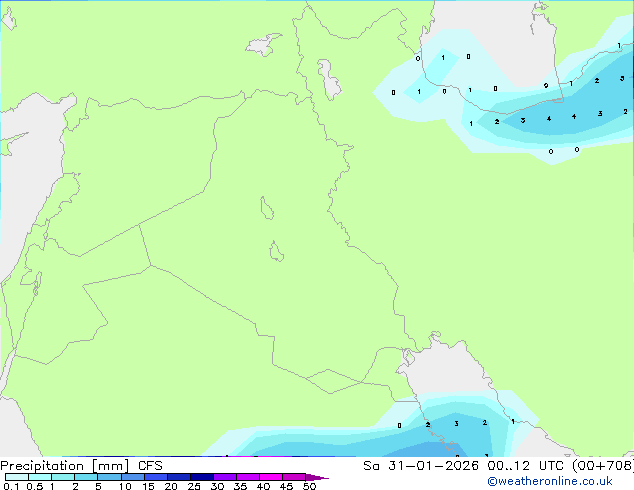Click the '50' legend value label

pos(309,486)
